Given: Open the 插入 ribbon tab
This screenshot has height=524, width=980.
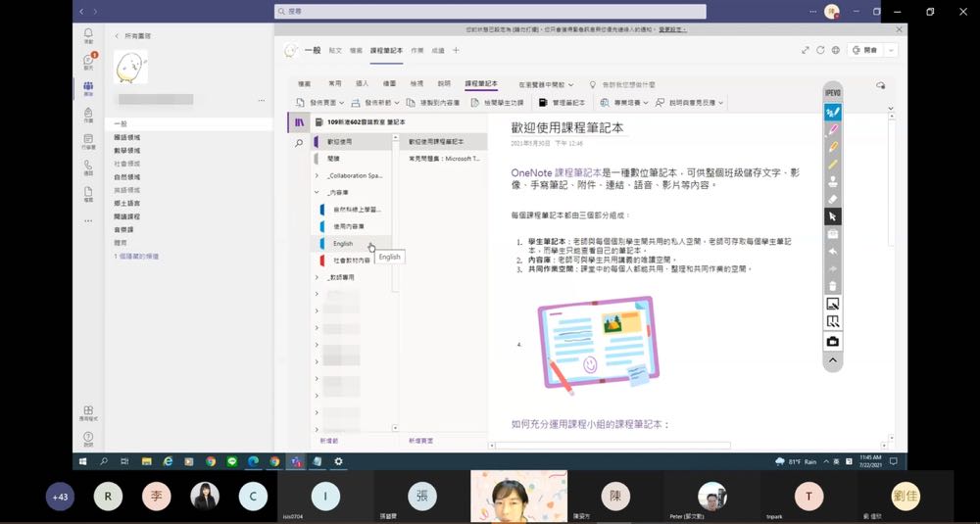Looking at the screenshot, I should 362,84.
